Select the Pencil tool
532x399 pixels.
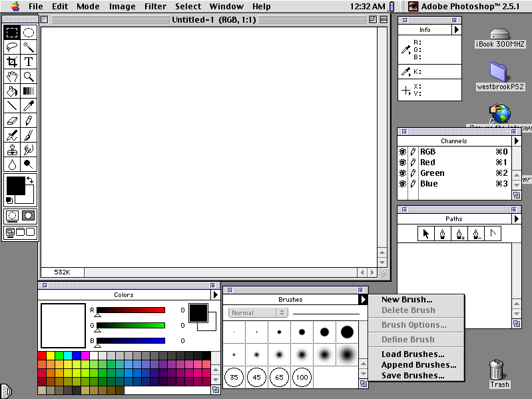(x=29, y=121)
